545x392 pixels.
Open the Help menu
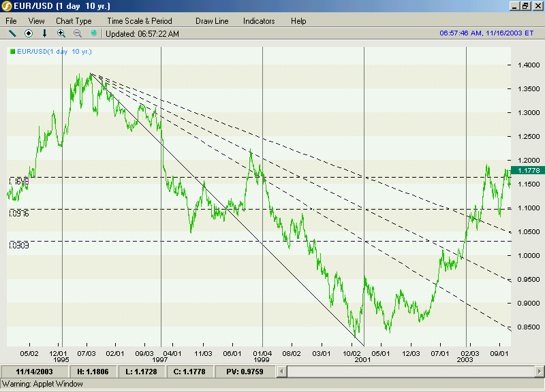[298, 21]
